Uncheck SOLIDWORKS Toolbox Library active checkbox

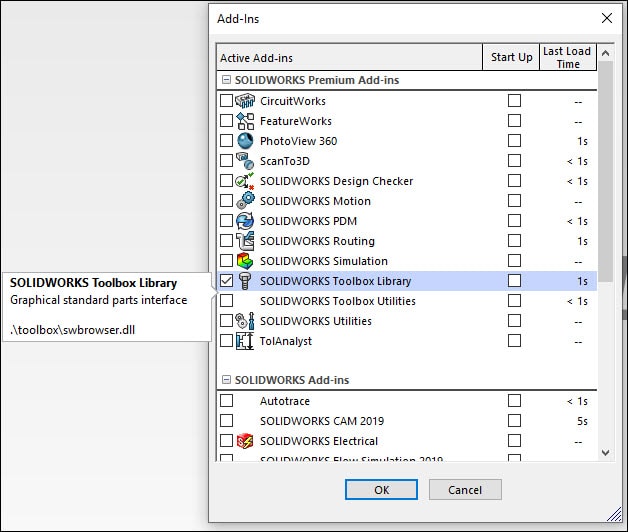tap(226, 281)
